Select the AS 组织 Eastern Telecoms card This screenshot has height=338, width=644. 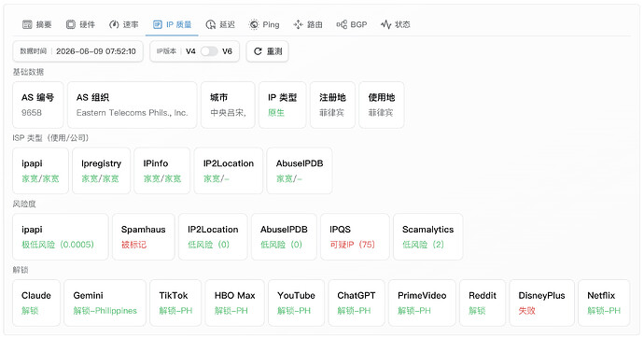[133, 105]
